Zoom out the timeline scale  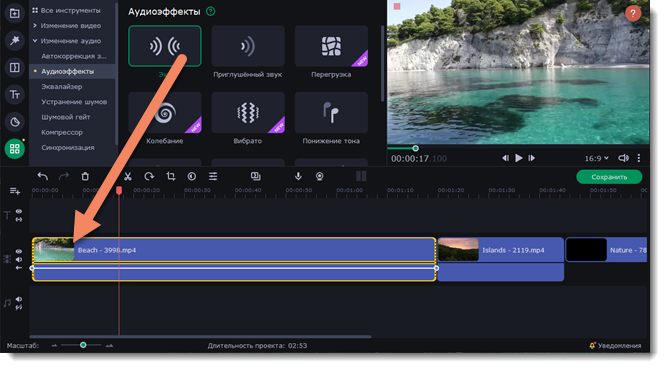pos(54,346)
